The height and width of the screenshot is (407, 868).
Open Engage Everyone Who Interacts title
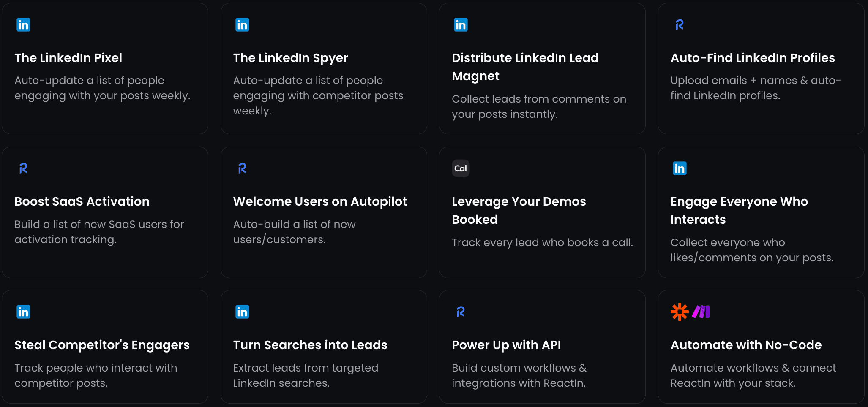point(739,210)
